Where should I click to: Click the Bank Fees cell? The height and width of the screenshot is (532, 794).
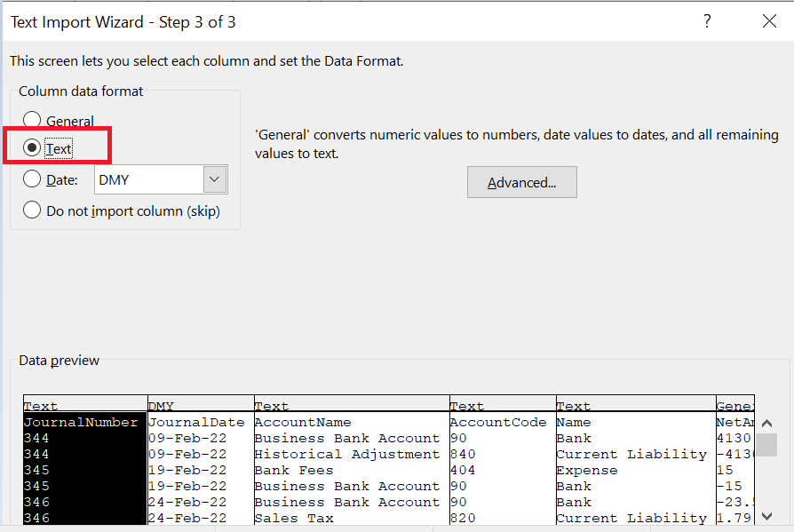click(x=294, y=470)
